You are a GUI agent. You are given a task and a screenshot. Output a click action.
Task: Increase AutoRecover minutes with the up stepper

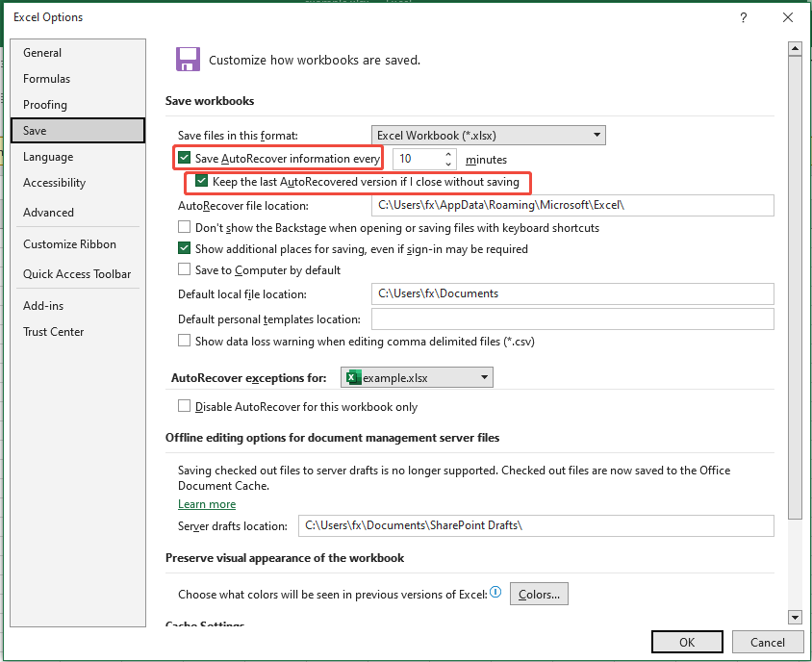447,154
